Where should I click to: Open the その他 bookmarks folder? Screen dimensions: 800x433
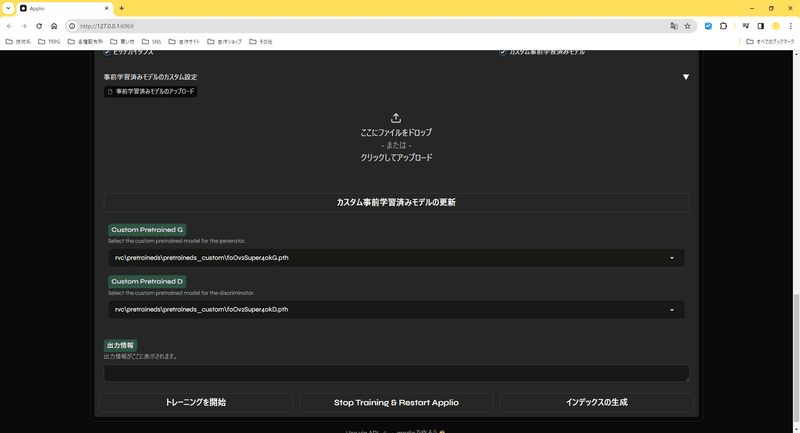click(261, 42)
